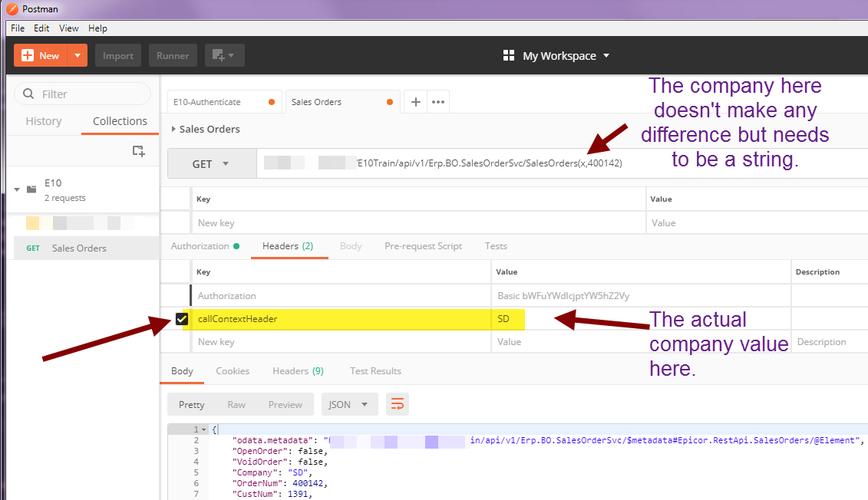Open the Help menu
868x500 pixels.
(98, 28)
